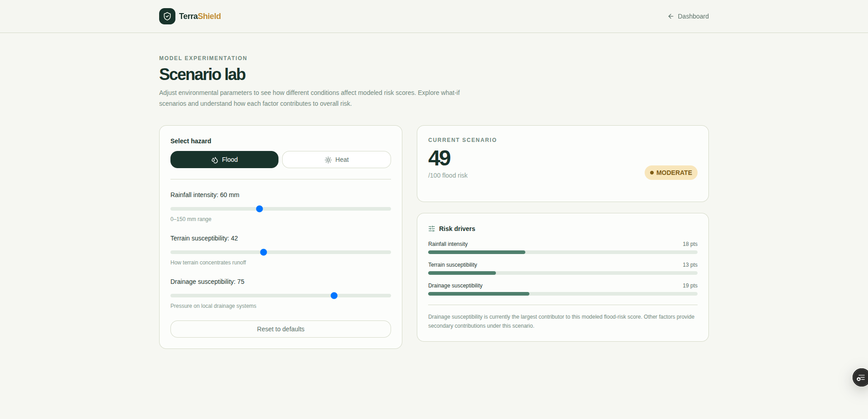Viewport: 868px width, 419px height.
Task: Click the Risk drivers sliders icon
Action: (x=432, y=229)
